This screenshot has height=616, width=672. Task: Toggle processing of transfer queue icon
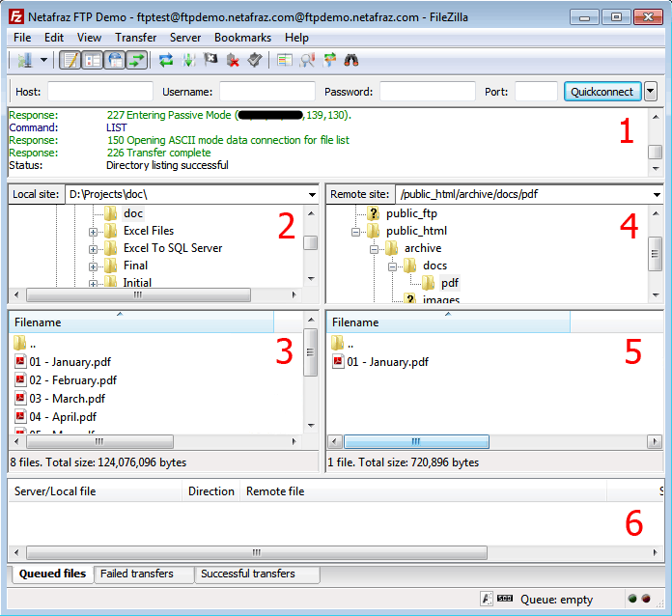click(x=188, y=60)
